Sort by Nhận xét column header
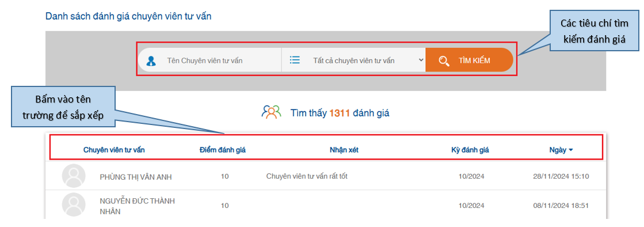644x227 pixels. point(344,150)
